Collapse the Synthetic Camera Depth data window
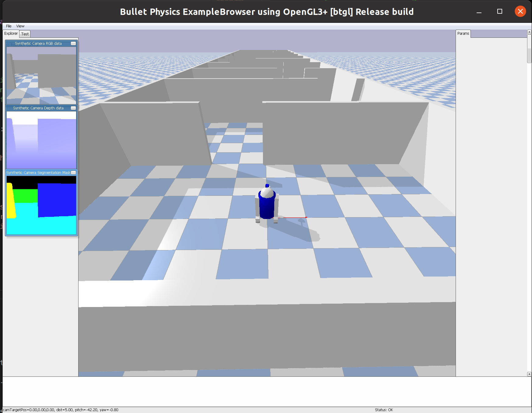Viewport: 532px width, 413px height. pyautogui.click(x=73, y=108)
